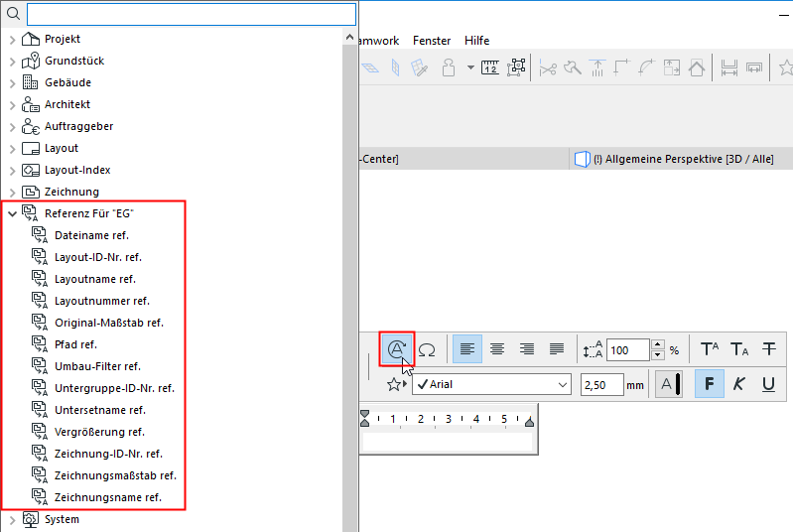Expand the System category
This screenshot has width=793, height=532.
tap(13, 520)
